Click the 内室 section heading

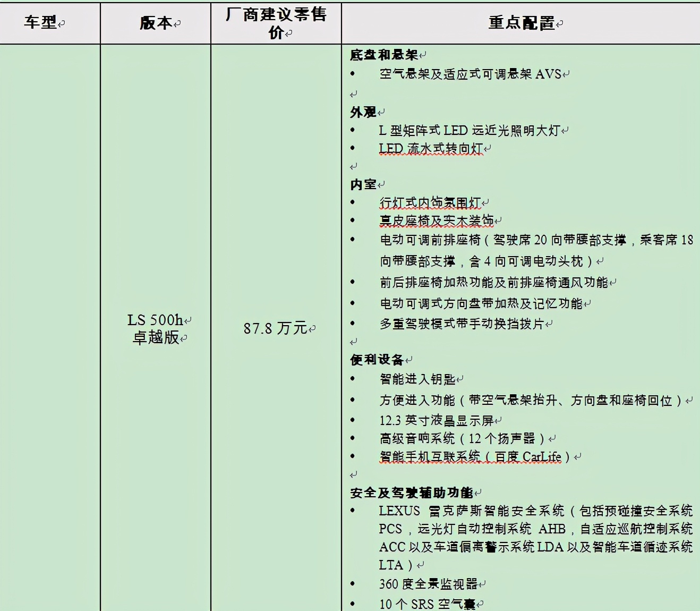tap(363, 184)
